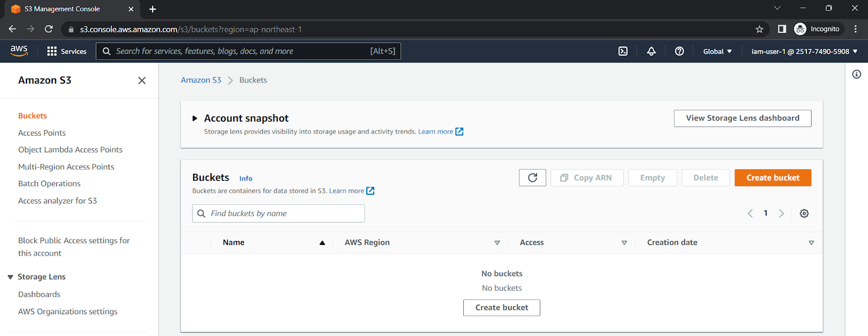This screenshot has height=336, width=868.
Task: Open the Global region dropdown
Action: [x=717, y=52]
